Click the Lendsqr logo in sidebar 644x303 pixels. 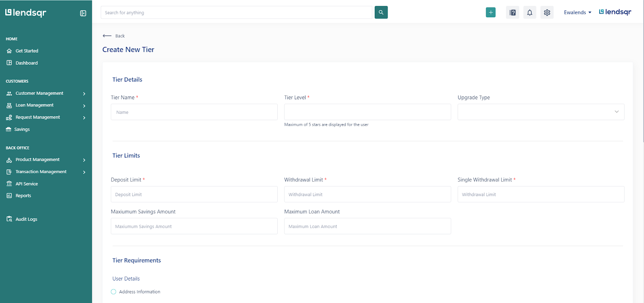pos(26,13)
